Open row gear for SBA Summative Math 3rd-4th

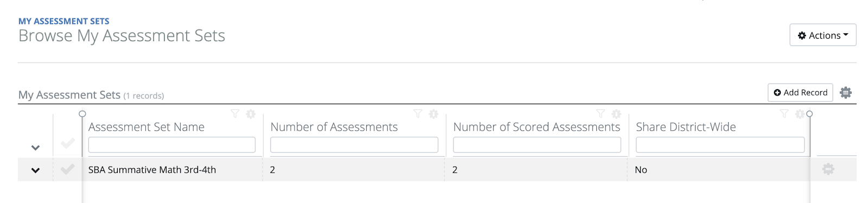[x=828, y=169]
